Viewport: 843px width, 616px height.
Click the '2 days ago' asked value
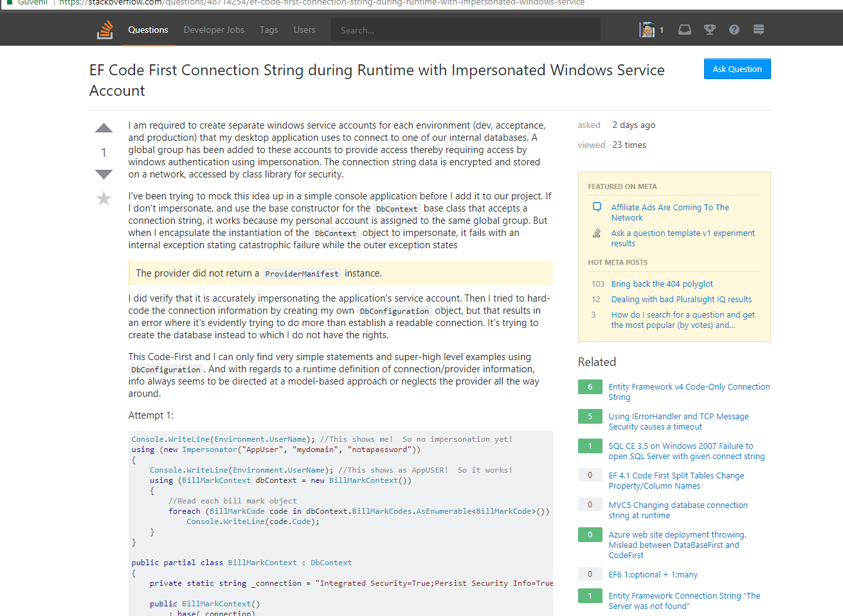click(633, 125)
